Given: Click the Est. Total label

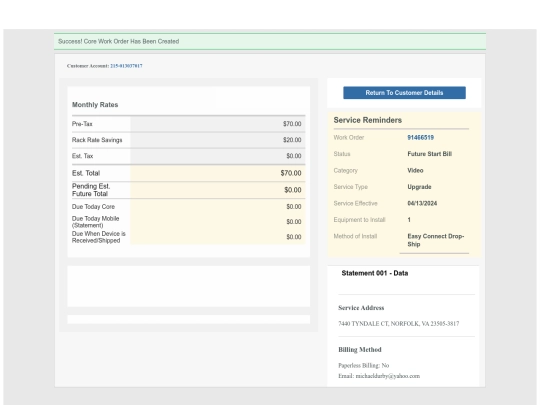Looking at the screenshot, I should (86, 173).
